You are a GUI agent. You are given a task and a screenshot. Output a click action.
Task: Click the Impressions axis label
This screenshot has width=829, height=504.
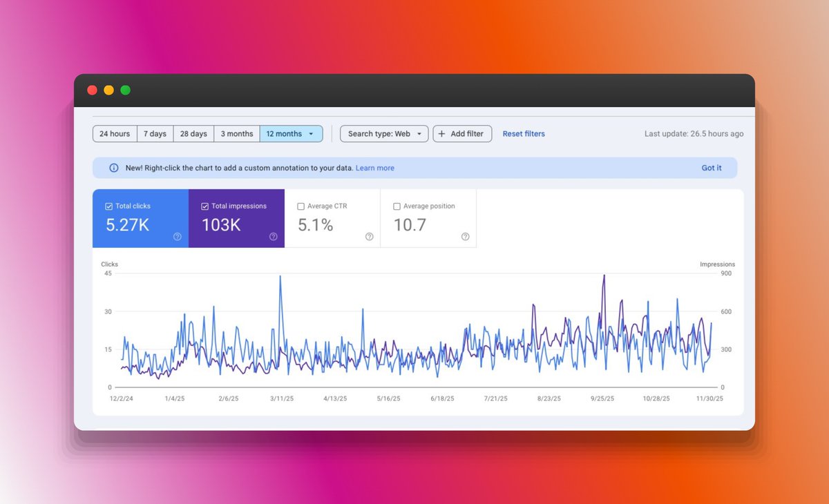coord(717,264)
